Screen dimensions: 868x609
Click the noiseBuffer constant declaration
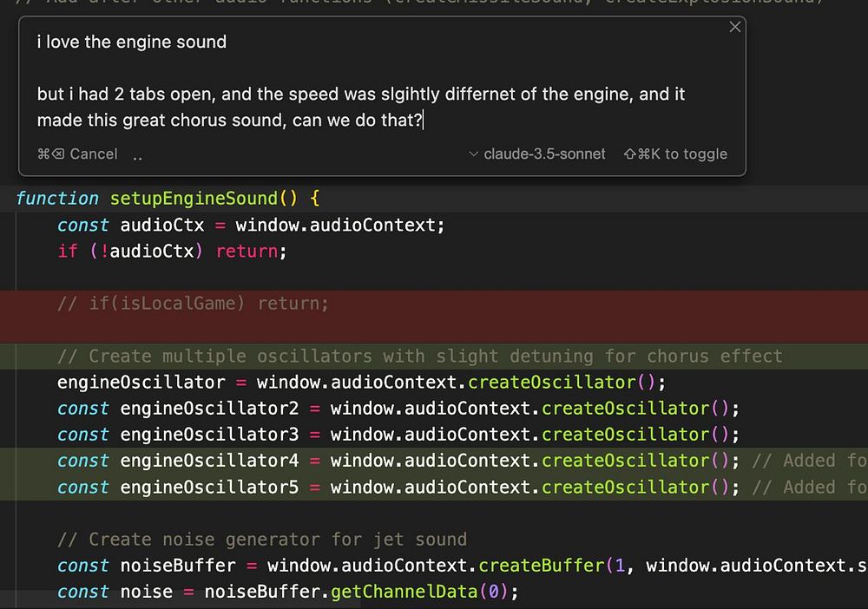pos(177,566)
